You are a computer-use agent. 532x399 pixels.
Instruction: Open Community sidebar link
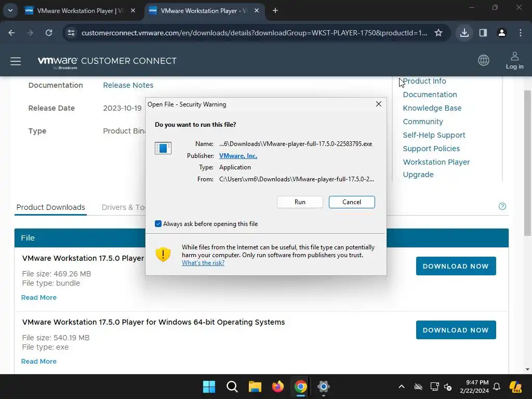(x=423, y=122)
